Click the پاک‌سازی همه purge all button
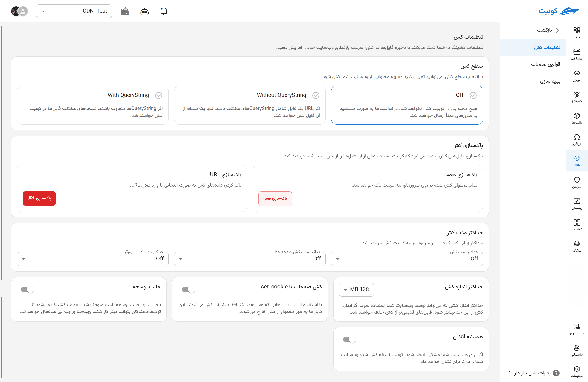Viewport: 588px width, 382px height. (x=275, y=198)
